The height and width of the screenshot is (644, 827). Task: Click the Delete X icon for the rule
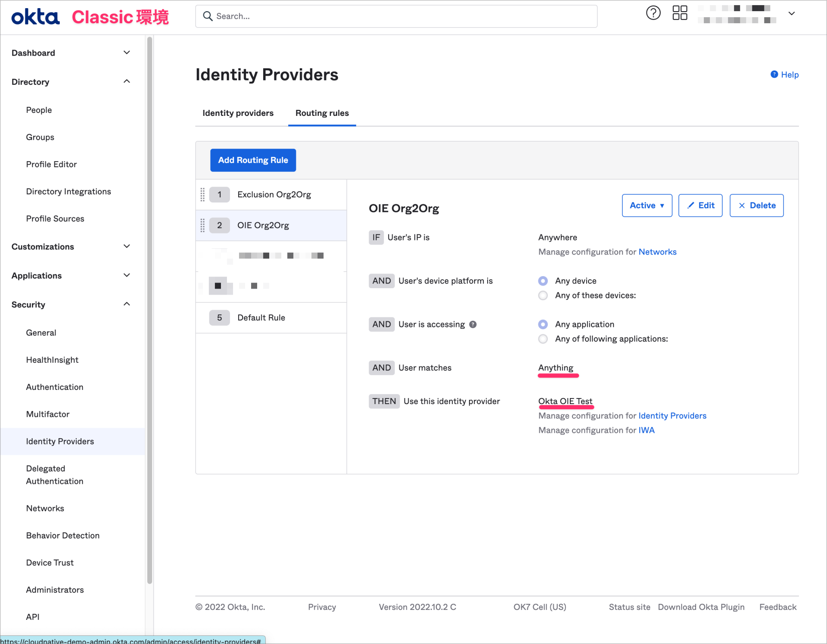[756, 205]
